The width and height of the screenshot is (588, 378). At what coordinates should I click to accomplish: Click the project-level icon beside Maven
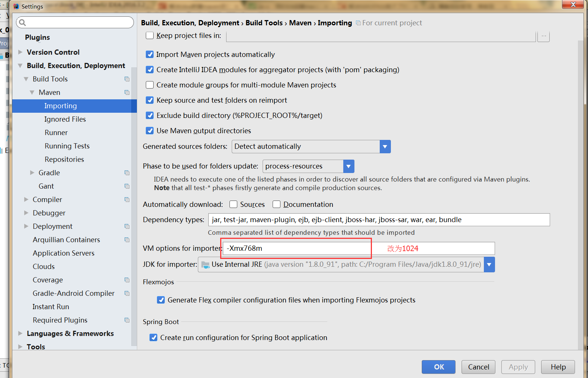point(127,92)
